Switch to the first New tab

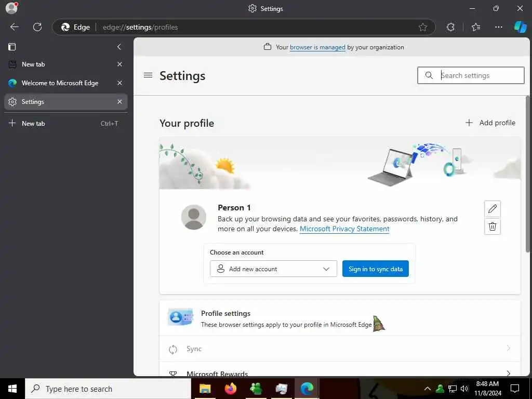click(x=66, y=64)
